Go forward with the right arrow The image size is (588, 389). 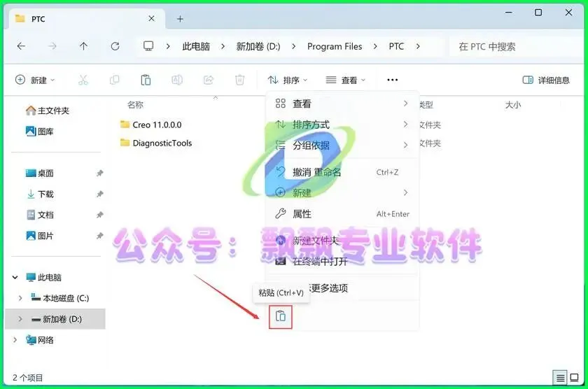point(52,46)
